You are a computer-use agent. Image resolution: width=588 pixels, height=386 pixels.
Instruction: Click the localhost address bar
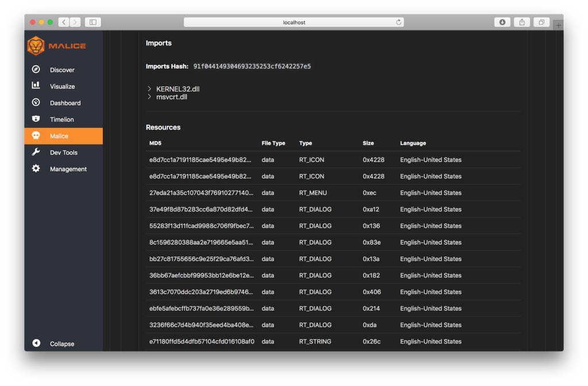[x=293, y=22]
